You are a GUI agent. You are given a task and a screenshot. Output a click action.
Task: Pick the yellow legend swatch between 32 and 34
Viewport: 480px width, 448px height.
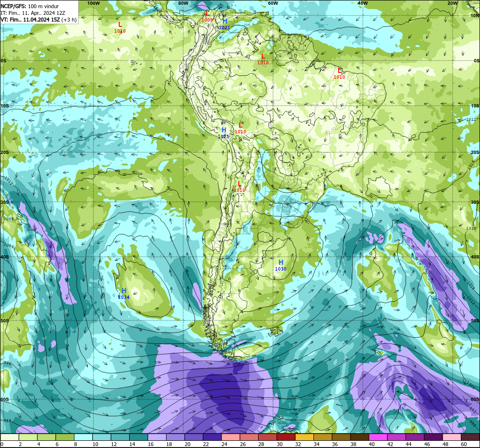pyautogui.click(x=304, y=437)
